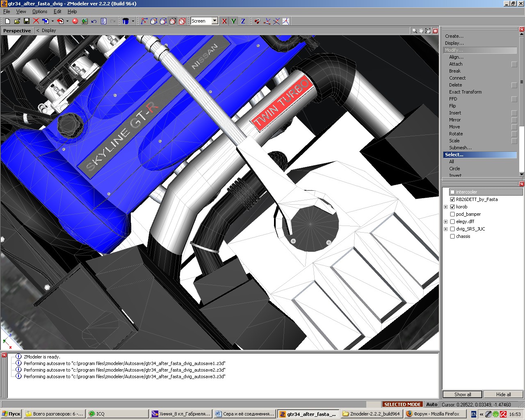Switch to objects editing level icon
This screenshot has width=525, height=420.
[x=173, y=21]
